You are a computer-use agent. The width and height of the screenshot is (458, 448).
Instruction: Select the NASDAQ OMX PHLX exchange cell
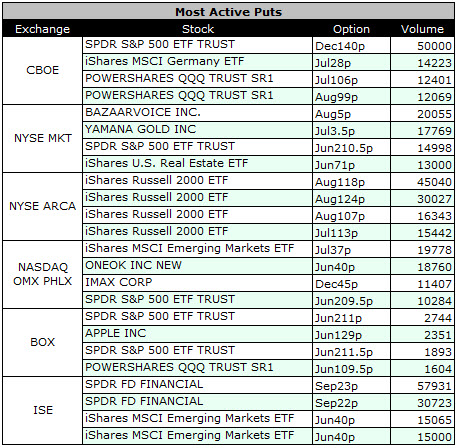(x=42, y=274)
